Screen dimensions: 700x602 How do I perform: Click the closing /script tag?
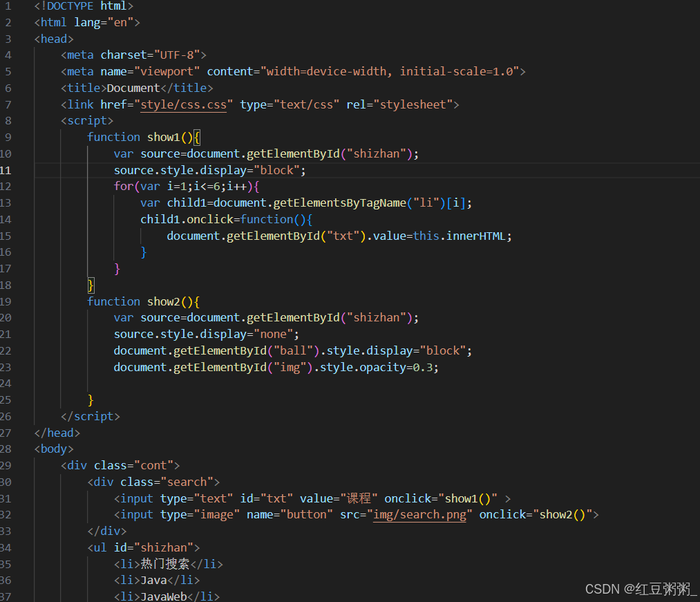point(91,416)
